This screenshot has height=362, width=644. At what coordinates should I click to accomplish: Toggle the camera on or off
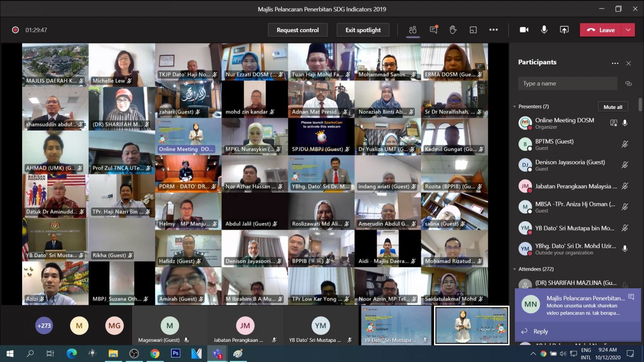[524, 30]
